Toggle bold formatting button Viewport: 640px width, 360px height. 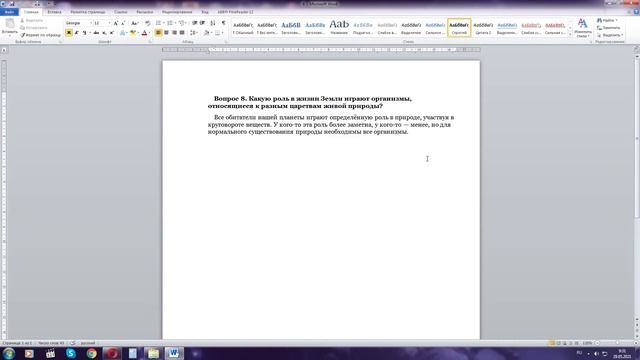pos(69,33)
